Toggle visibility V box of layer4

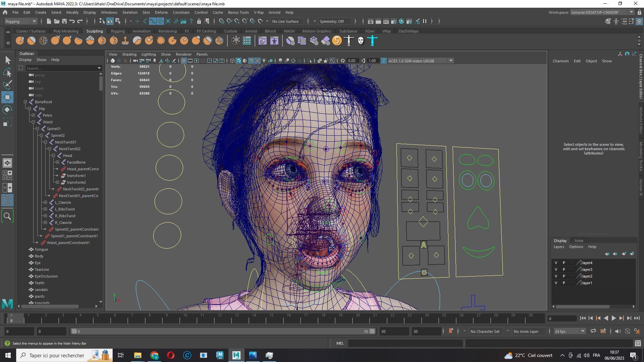(556, 263)
